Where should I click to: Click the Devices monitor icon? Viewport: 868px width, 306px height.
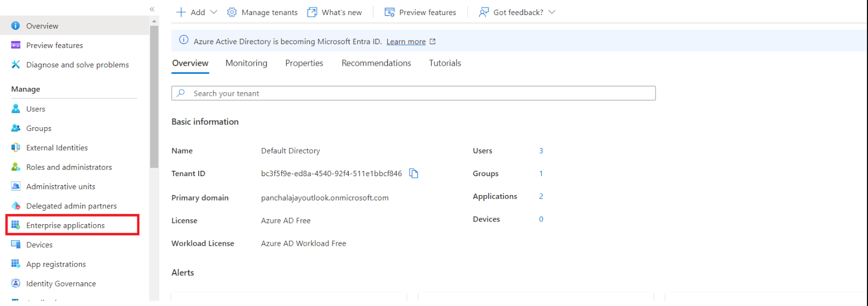16,245
